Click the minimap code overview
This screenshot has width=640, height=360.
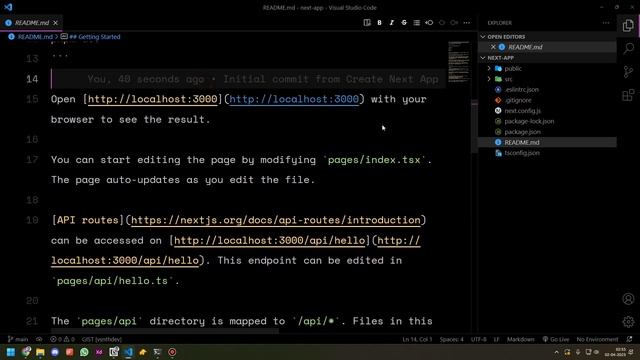point(459,61)
